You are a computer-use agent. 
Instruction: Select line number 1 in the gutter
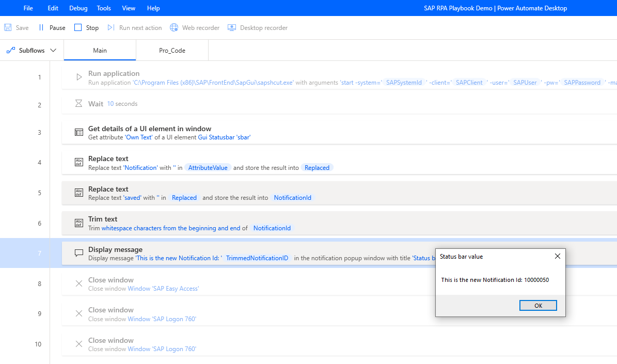tap(39, 77)
